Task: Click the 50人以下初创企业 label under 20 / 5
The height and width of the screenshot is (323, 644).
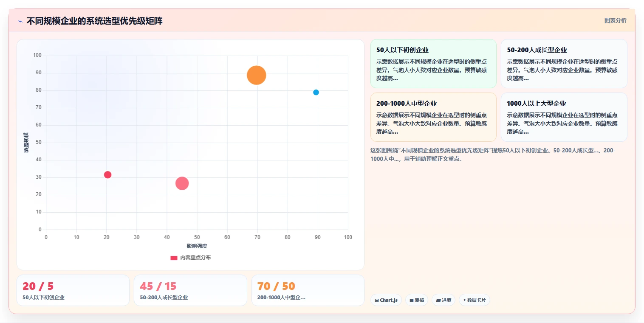Action: [43, 298]
